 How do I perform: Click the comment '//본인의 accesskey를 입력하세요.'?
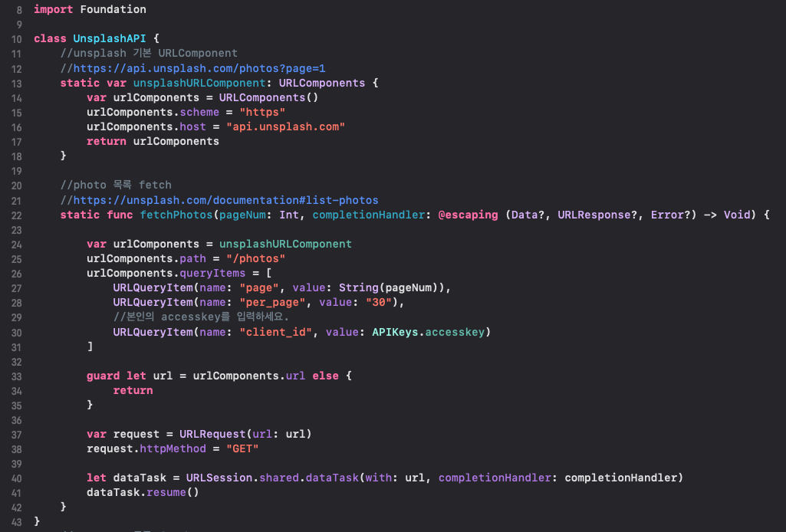click(201, 317)
